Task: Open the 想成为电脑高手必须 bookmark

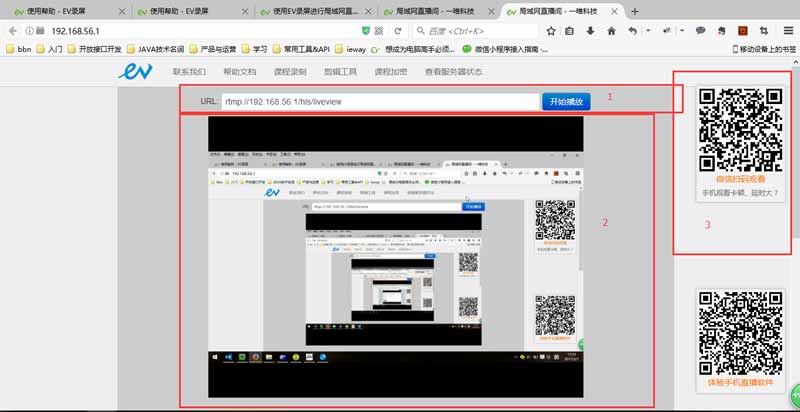Action: [414, 49]
